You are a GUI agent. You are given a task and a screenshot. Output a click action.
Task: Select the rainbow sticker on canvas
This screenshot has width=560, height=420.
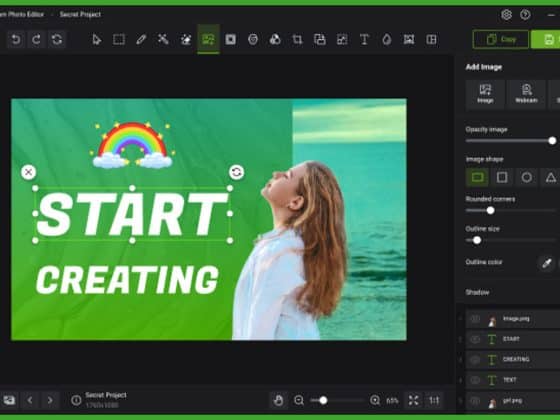click(132, 145)
